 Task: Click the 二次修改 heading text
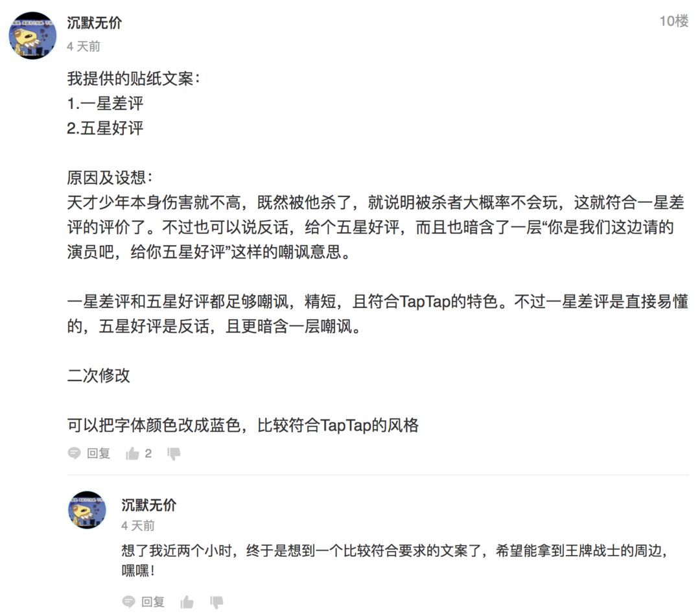pos(99,375)
